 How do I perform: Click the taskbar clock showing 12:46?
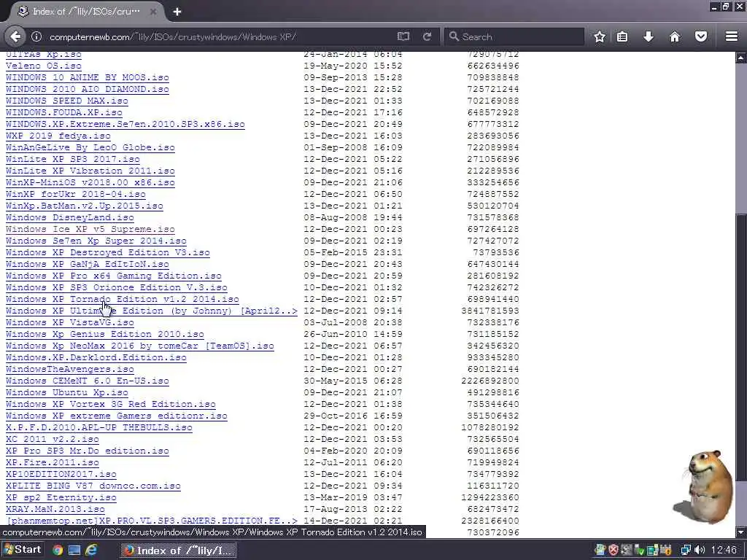click(x=723, y=551)
